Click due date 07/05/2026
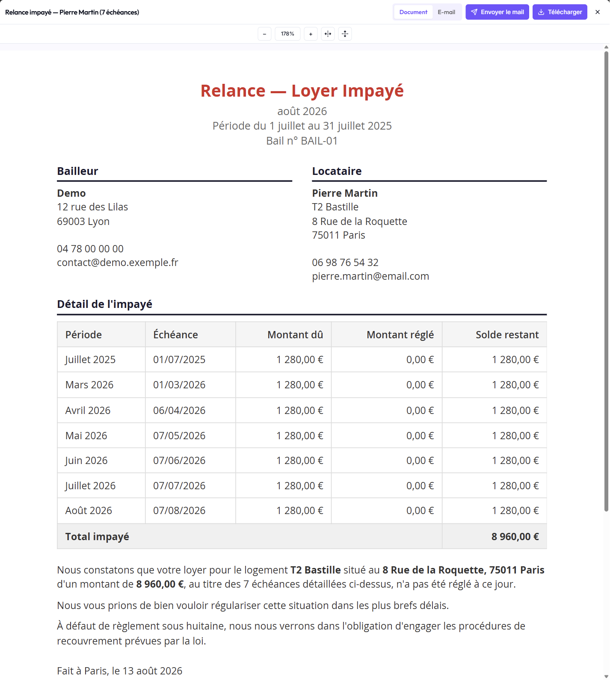616x680 pixels. point(179,436)
